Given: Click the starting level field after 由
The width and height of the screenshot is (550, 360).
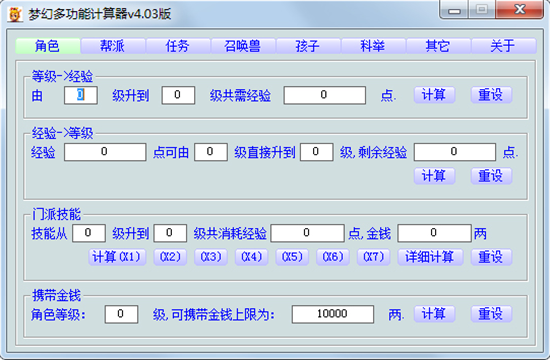Looking at the screenshot, I should 81,95.
